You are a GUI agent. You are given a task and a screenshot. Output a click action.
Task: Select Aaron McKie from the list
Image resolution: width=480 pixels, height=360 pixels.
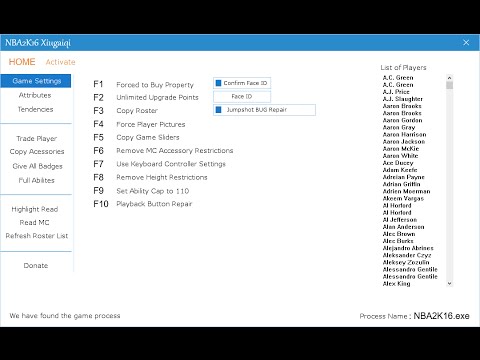click(401, 149)
